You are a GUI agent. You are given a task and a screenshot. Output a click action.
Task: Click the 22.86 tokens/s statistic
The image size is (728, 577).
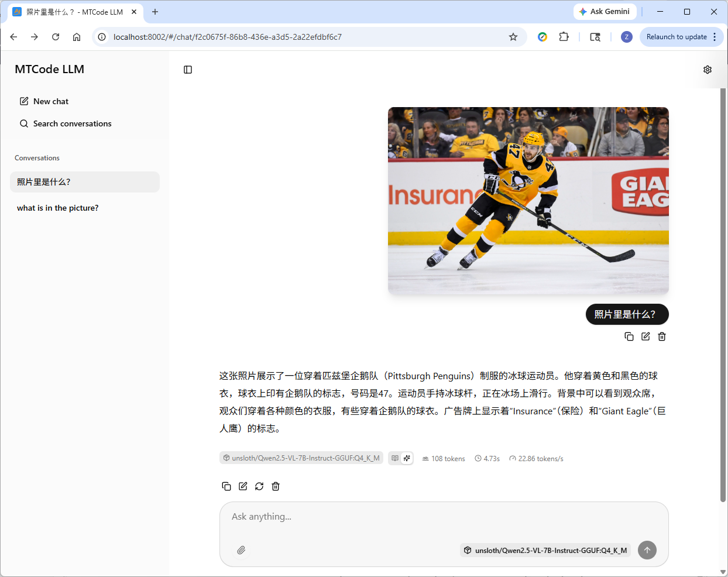tap(536, 459)
